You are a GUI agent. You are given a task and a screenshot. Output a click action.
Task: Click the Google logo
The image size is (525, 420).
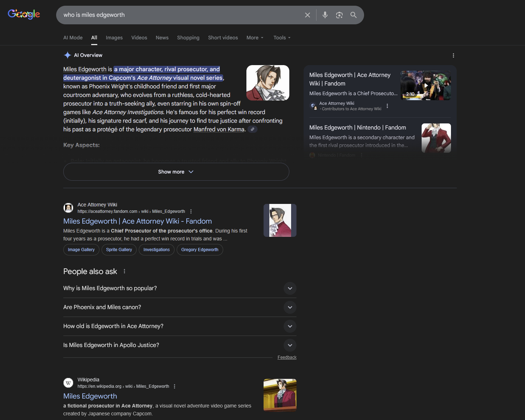pyautogui.click(x=24, y=14)
